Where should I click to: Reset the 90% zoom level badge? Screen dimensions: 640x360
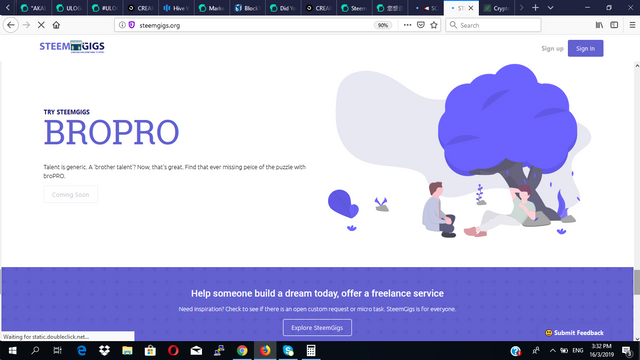(382, 25)
